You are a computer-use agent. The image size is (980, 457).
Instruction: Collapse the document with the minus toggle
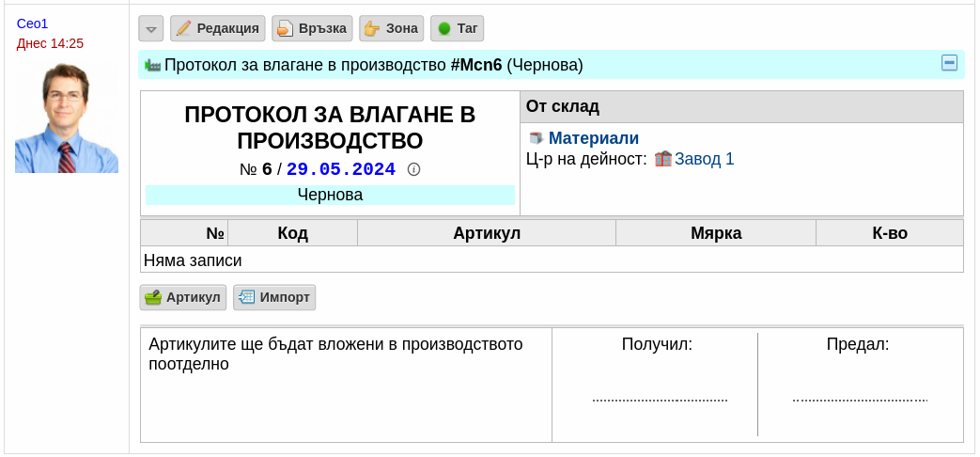click(949, 63)
